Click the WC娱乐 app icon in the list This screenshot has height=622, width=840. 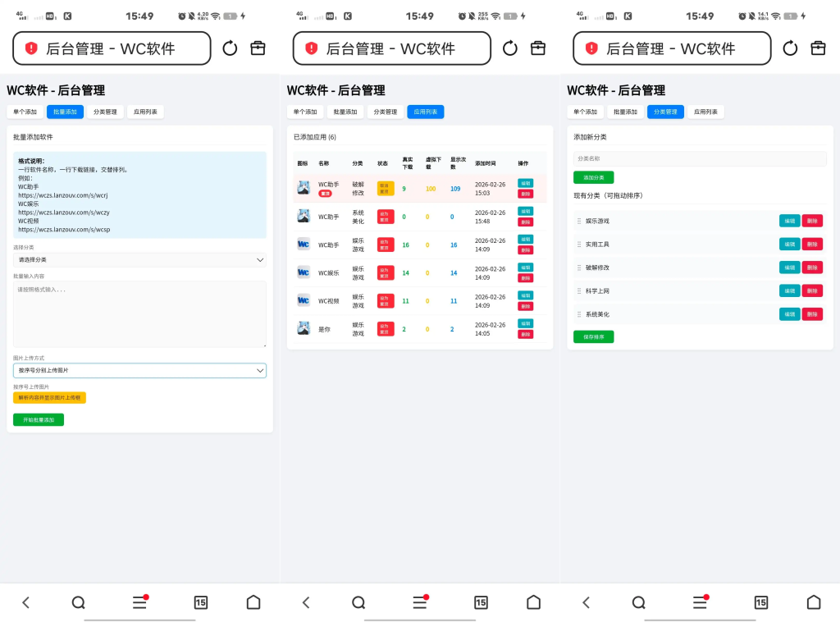click(x=303, y=272)
